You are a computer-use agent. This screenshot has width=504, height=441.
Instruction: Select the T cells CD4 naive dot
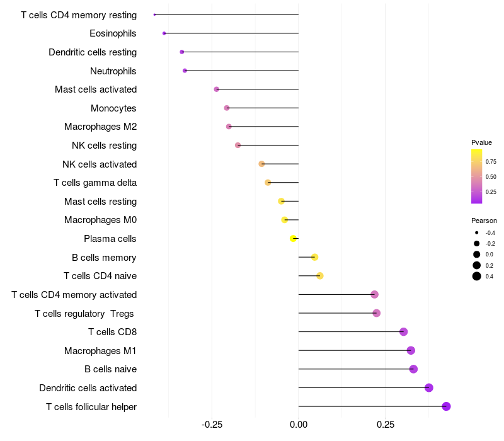[x=319, y=276]
